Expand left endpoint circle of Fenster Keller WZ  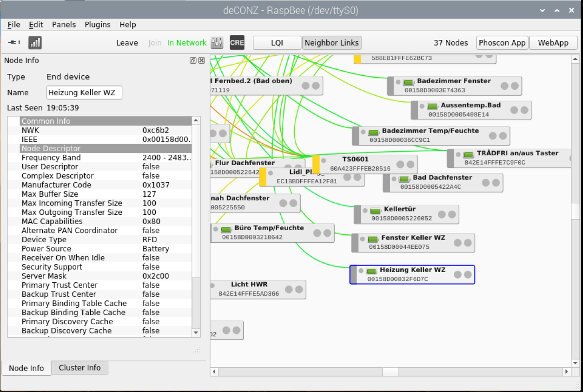[458, 243]
